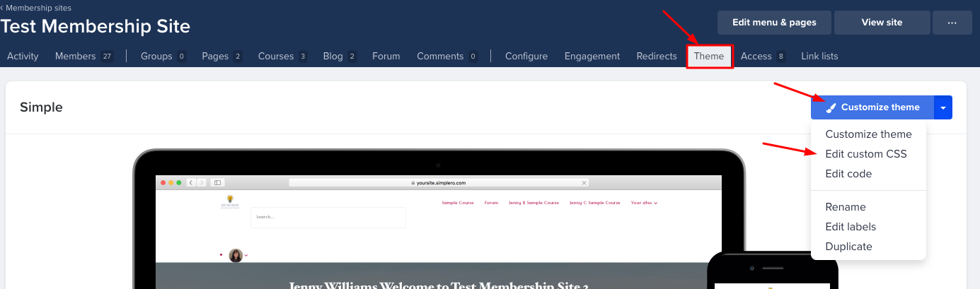The image size is (980, 289).
Task: Open the Access tab
Action: 763,56
